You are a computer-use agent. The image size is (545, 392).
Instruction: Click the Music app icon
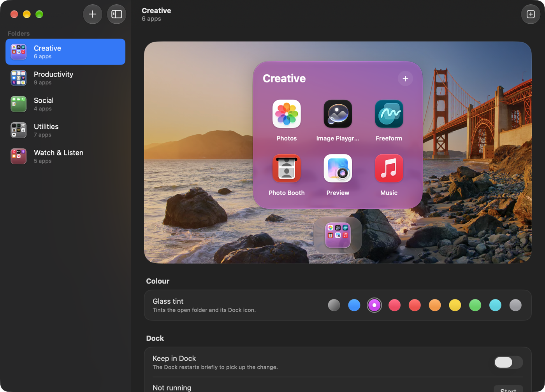389,168
